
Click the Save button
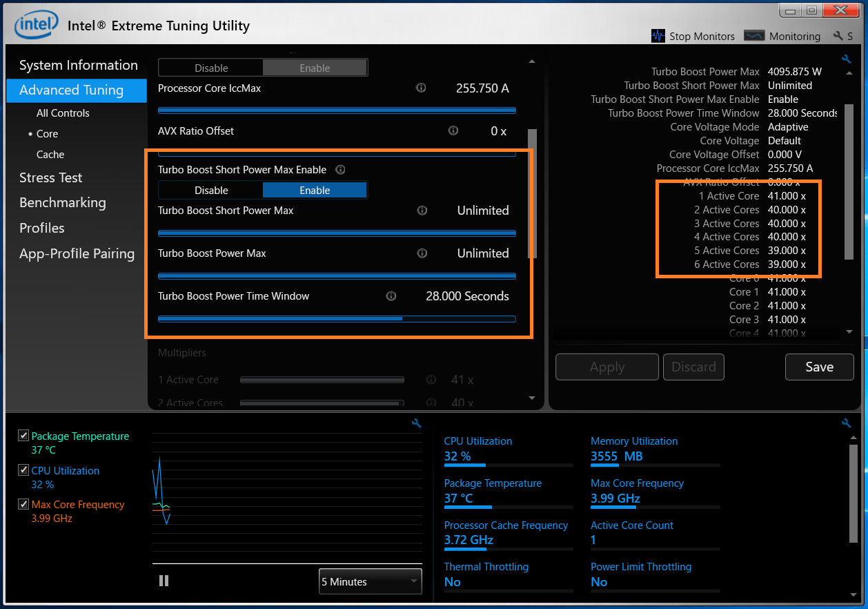tap(820, 367)
